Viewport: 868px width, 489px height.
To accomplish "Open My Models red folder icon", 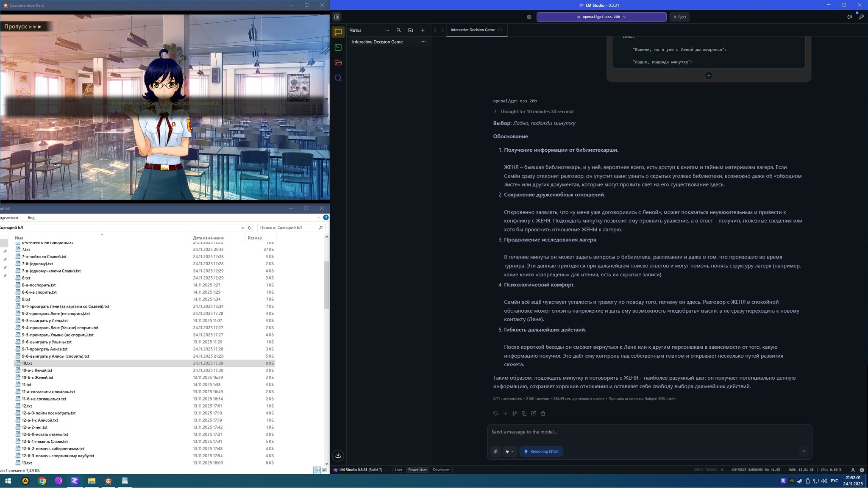I will pos(338,63).
